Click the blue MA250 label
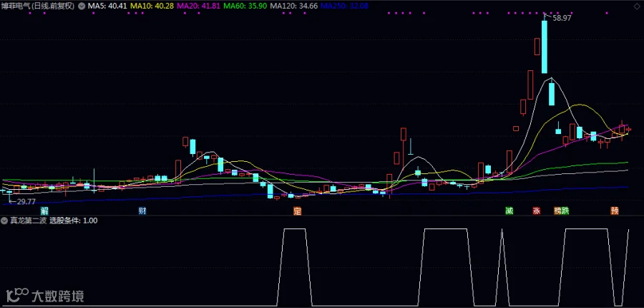The image size is (644, 308). tap(345, 6)
